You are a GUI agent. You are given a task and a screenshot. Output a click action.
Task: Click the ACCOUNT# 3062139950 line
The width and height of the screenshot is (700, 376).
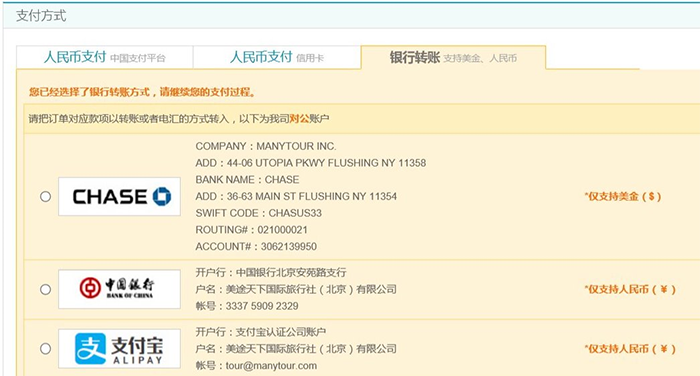[x=256, y=246]
